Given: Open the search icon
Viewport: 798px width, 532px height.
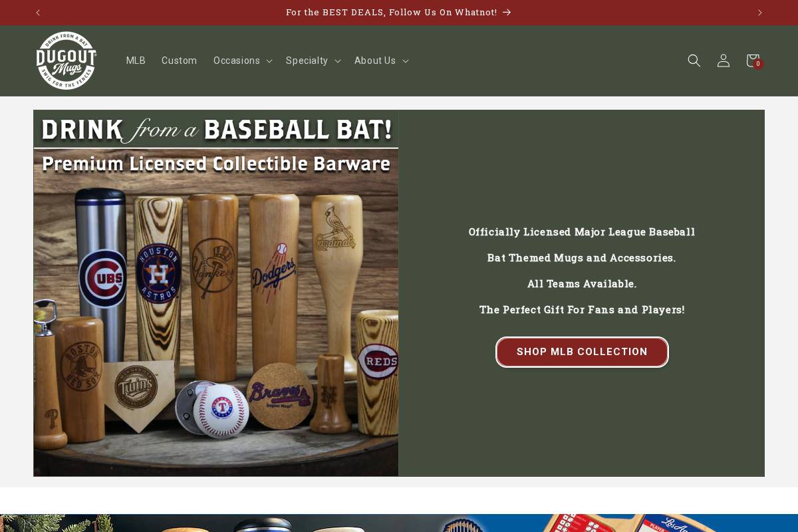Looking at the screenshot, I should click(x=694, y=61).
